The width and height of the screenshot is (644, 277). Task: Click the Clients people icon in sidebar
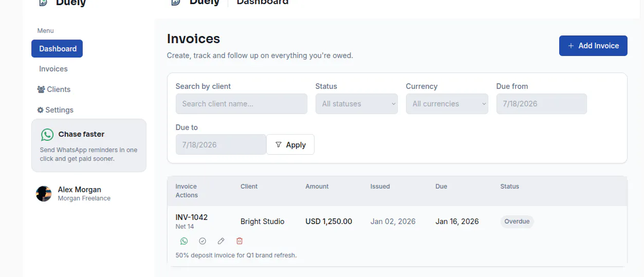[x=41, y=89]
